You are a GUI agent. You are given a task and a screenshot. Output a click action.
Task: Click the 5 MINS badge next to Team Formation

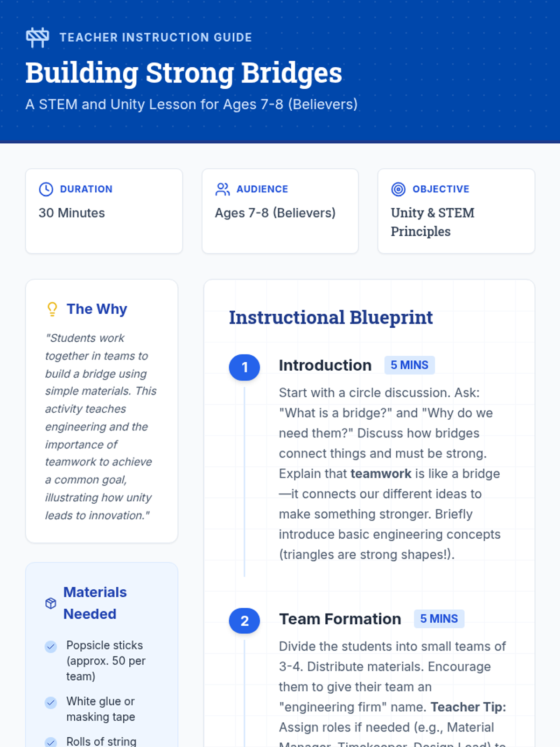(x=439, y=619)
